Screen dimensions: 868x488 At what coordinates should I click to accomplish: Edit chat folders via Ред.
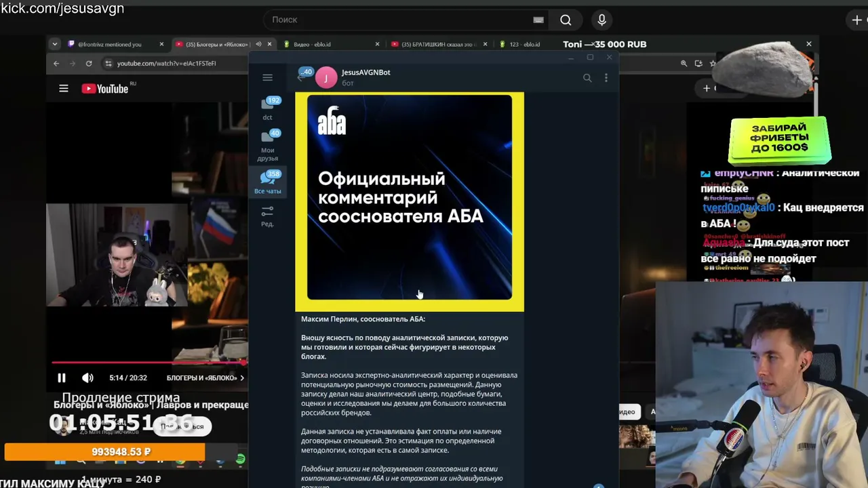(268, 217)
